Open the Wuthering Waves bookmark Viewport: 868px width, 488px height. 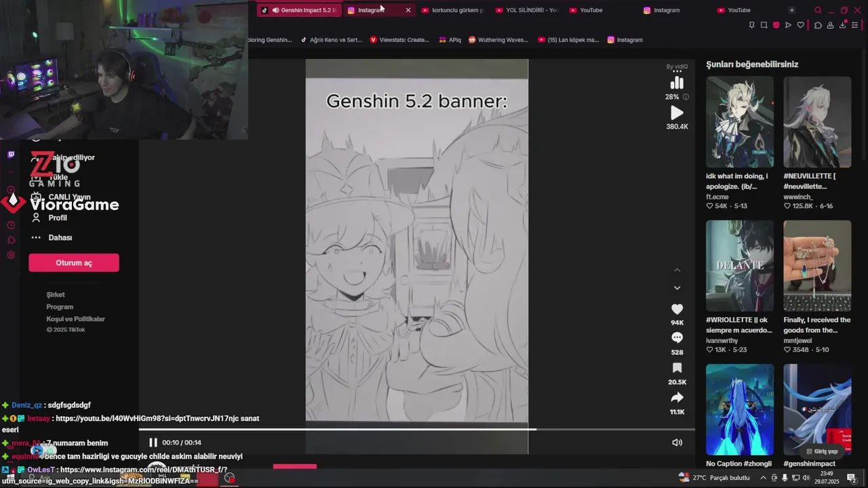coord(498,40)
